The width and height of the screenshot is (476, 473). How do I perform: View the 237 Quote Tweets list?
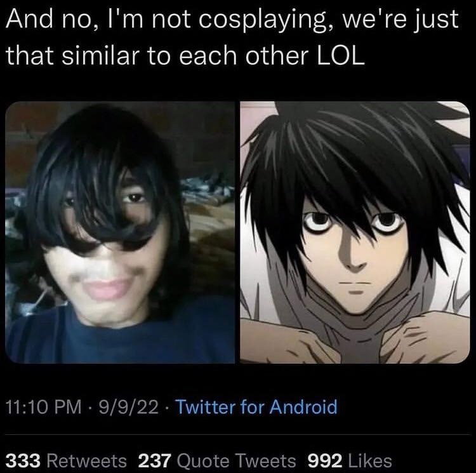click(217, 461)
